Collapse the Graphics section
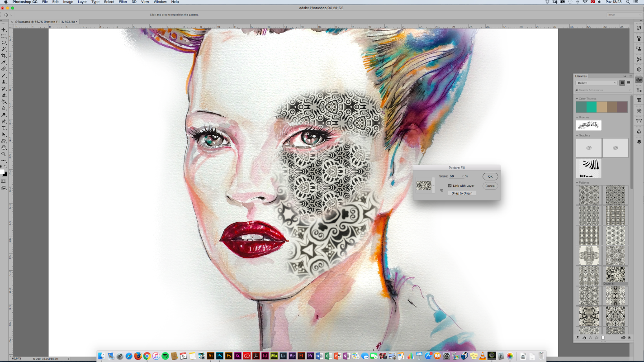 [x=577, y=135]
